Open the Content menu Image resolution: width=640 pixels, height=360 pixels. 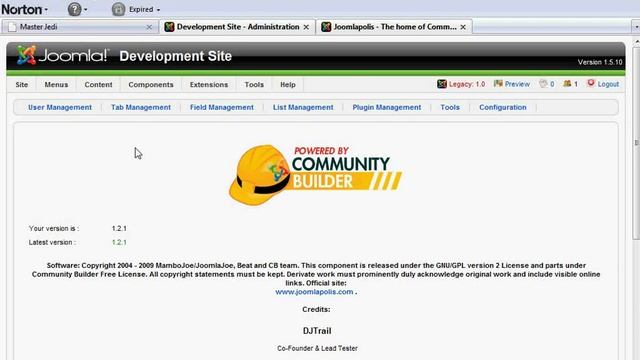tap(98, 84)
